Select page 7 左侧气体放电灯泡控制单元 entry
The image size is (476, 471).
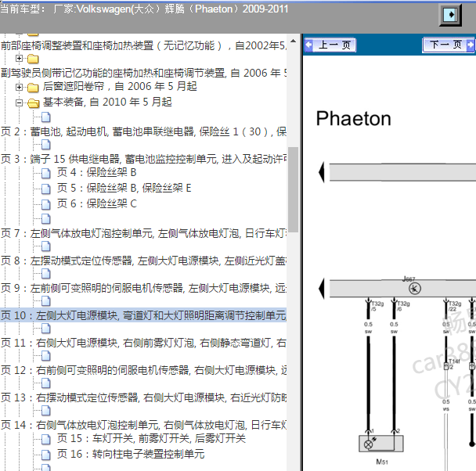point(143,233)
